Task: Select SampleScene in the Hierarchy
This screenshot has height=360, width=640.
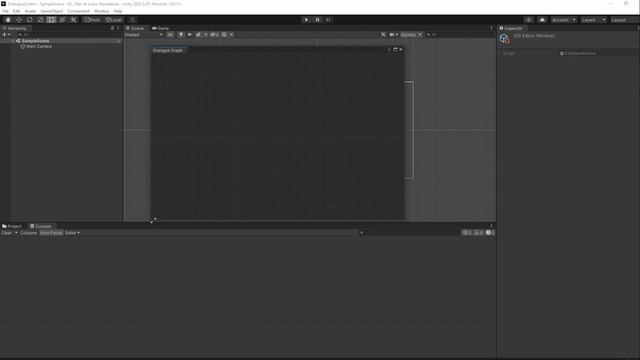Action: pos(35,41)
